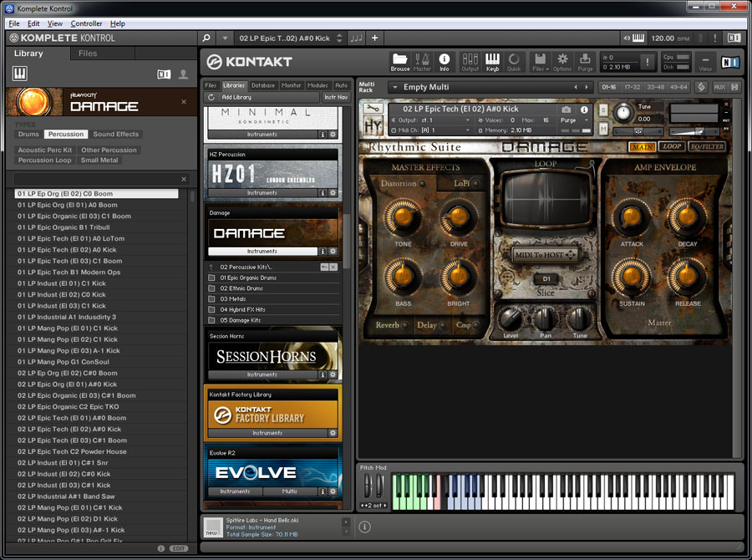Select the Sound Effects type filter
752x560 pixels.
point(115,134)
